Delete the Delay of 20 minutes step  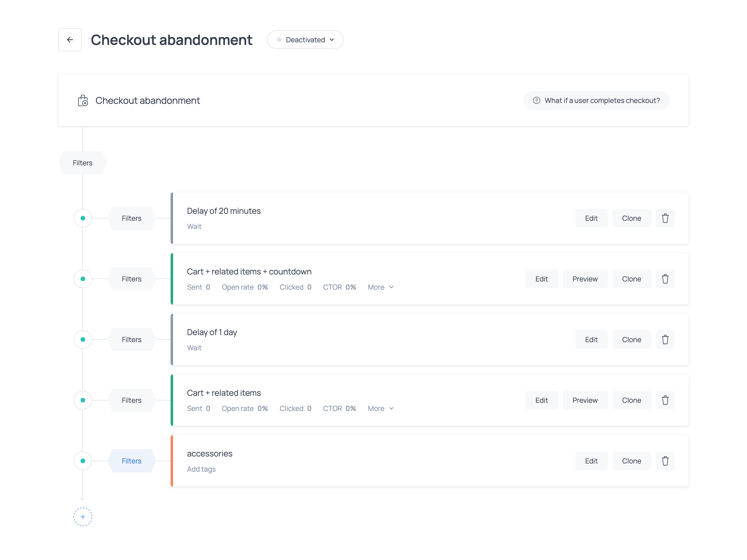tap(665, 218)
